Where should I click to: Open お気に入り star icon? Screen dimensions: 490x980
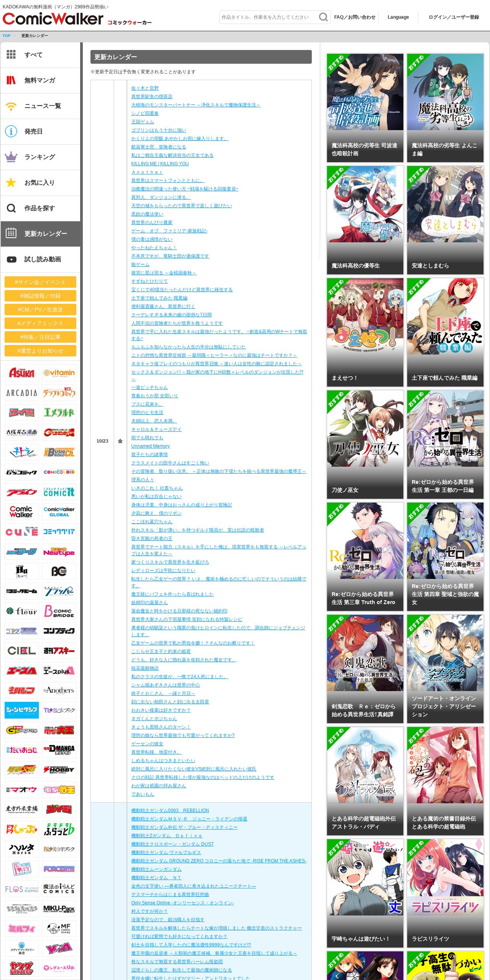point(11,182)
